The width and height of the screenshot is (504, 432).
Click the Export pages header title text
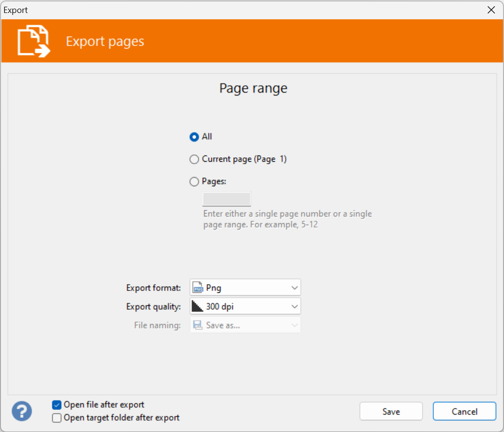[105, 41]
